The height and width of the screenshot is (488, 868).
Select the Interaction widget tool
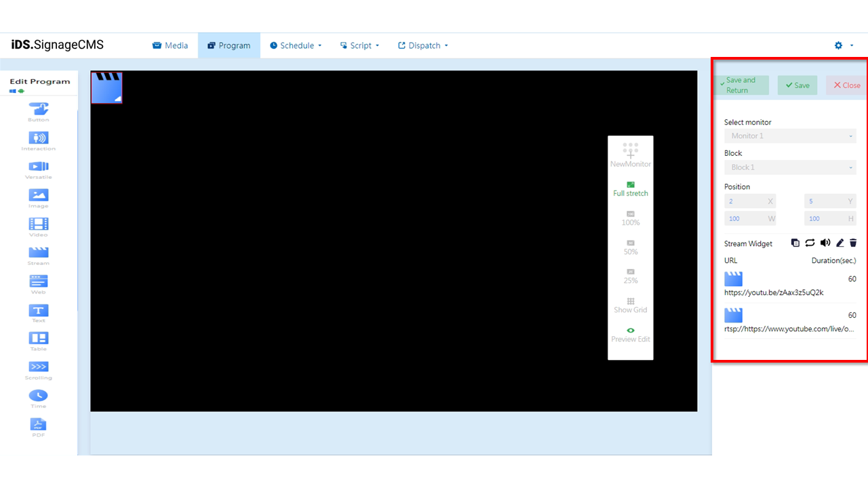[x=39, y=140]
